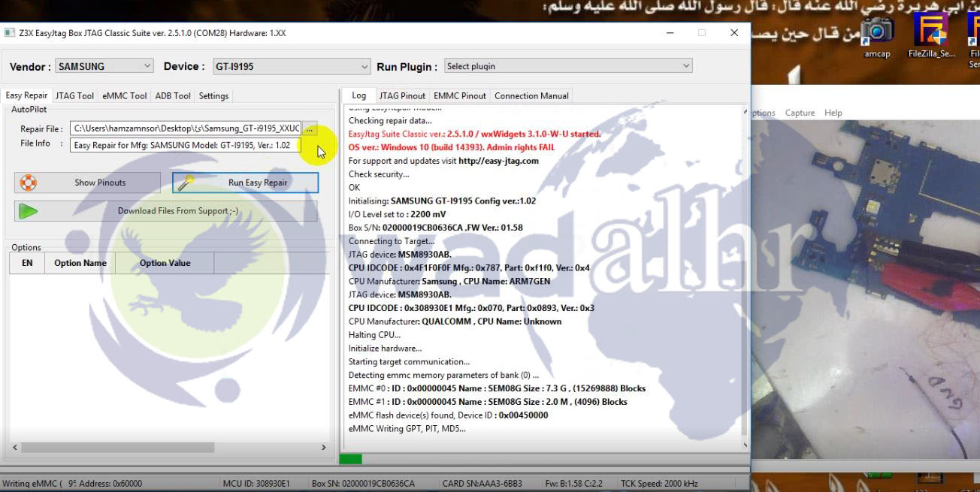Image resolution: width=980 pixels, height=492 pixels.
Task: Open the Connection Manual tab
Action: [x=531, y=95]
